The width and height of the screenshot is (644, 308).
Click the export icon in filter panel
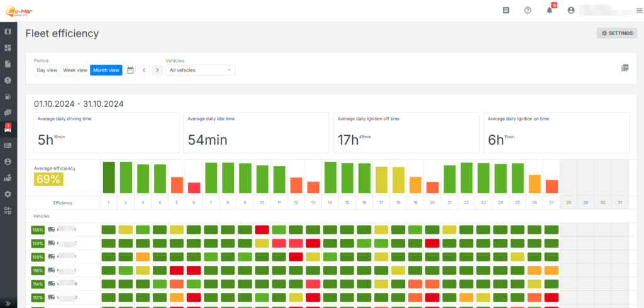(625, 68)
